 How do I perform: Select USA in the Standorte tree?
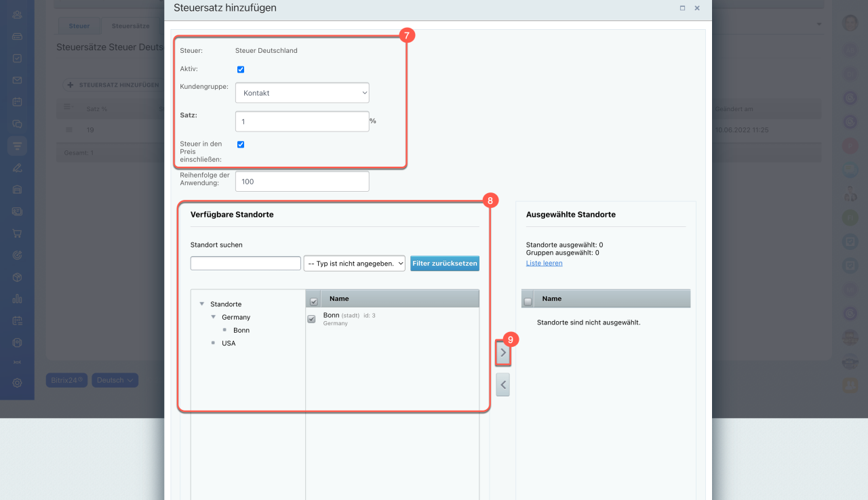[x=229, y=343]
